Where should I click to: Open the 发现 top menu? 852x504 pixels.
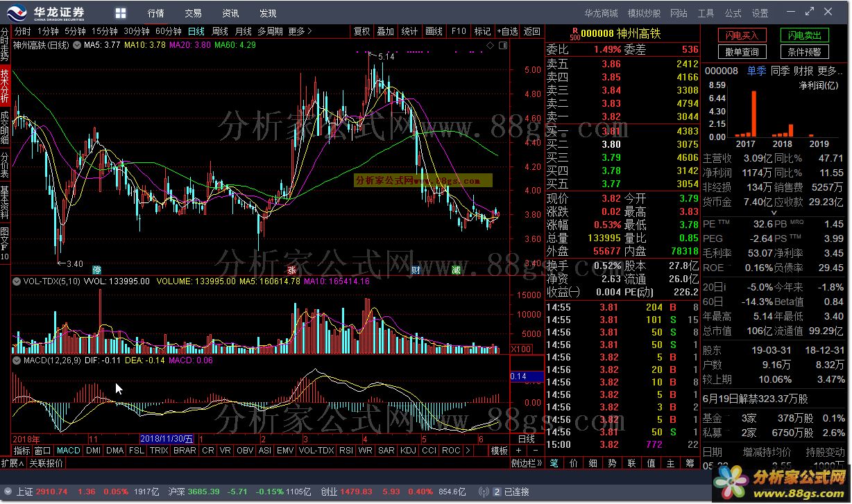tap(268, 13)
